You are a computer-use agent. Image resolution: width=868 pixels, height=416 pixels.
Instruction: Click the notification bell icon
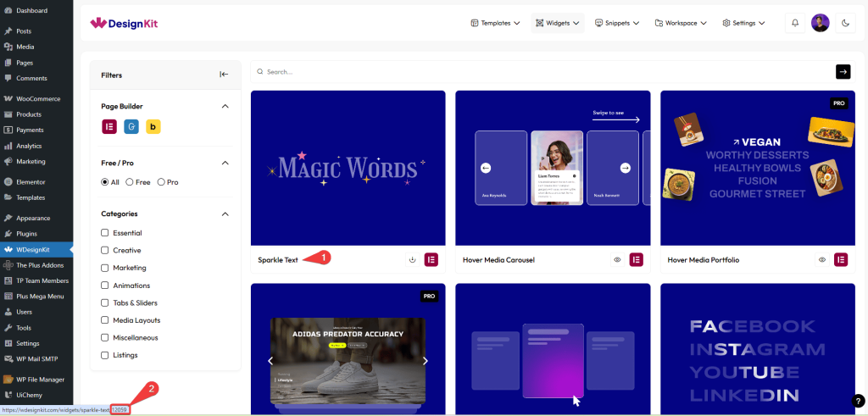click(x=795, y=23)
